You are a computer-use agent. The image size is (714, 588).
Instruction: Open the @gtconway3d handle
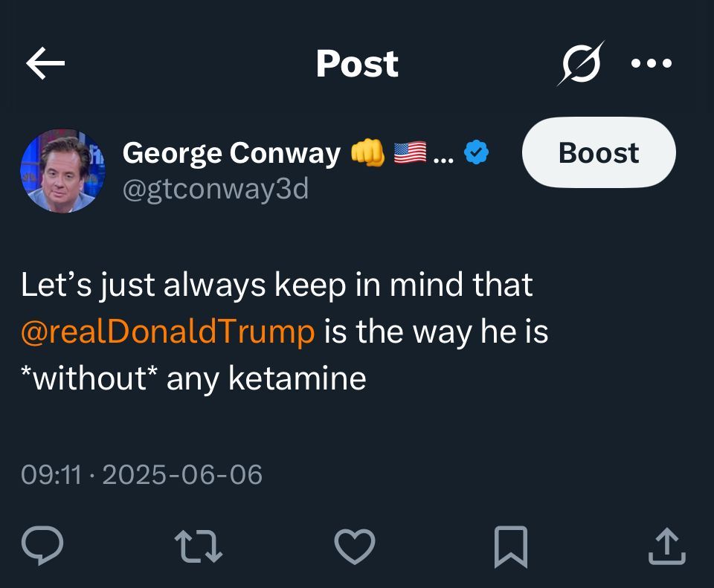[x=216, y=188]
